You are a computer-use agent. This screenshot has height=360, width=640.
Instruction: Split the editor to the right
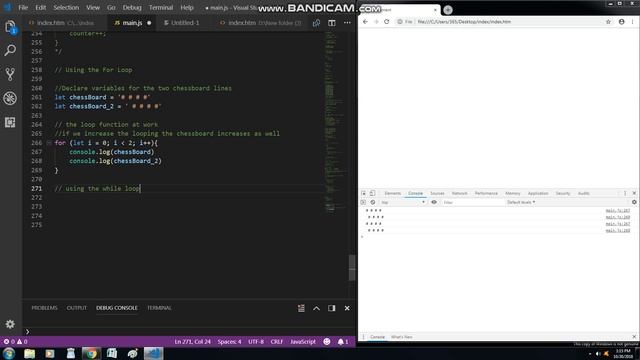tap(332, 23)
